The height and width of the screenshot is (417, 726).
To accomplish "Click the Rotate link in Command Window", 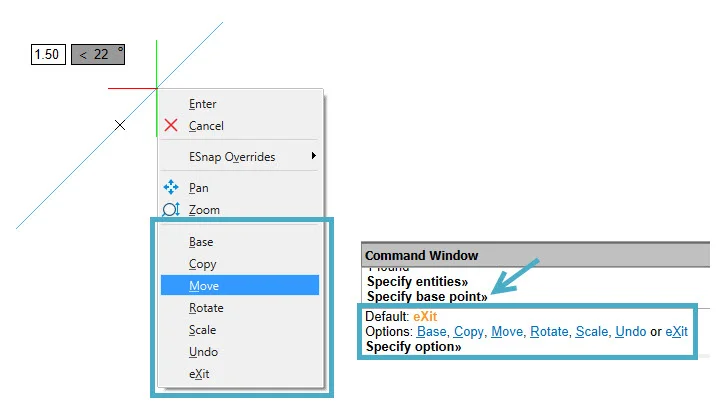I will click(x=550, y=331).
